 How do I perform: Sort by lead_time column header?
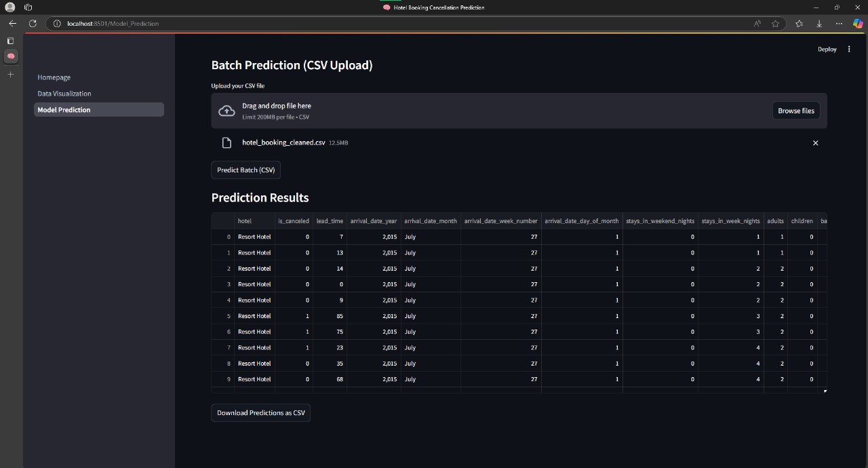pyautogui.click(x=330, y=220)
